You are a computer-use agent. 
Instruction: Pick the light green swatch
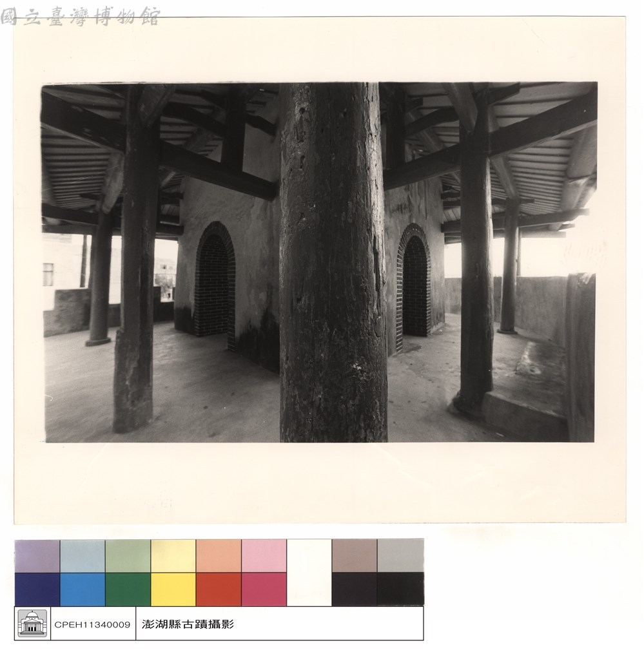pyautogui.click(x=128, y=556)
